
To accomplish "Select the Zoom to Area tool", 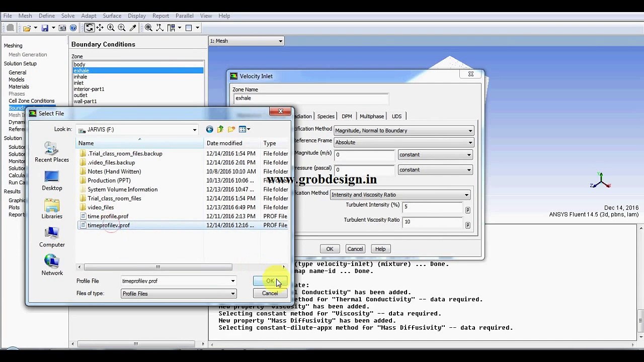I will (122, 28).
